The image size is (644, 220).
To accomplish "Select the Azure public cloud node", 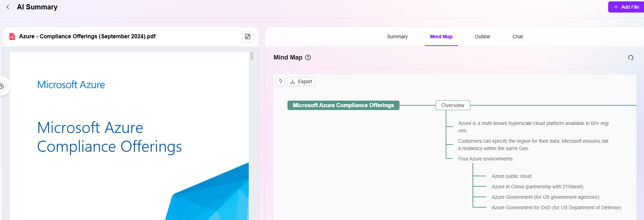I will point(511,176).
